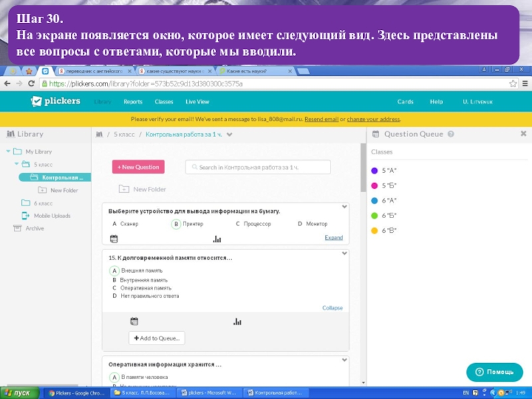This screenshot has height=399, width=532.
Task: Reload the browser page
Action: [x=31, y=84]
